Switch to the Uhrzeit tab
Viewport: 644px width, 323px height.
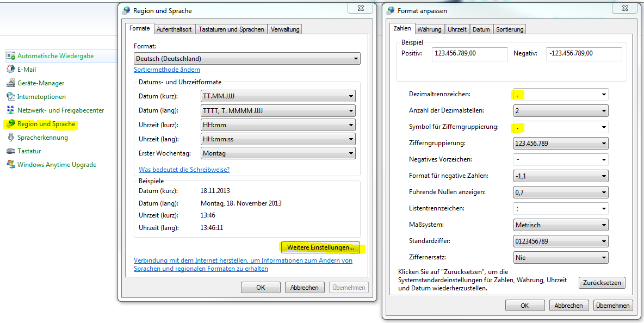tap(457, 29)
